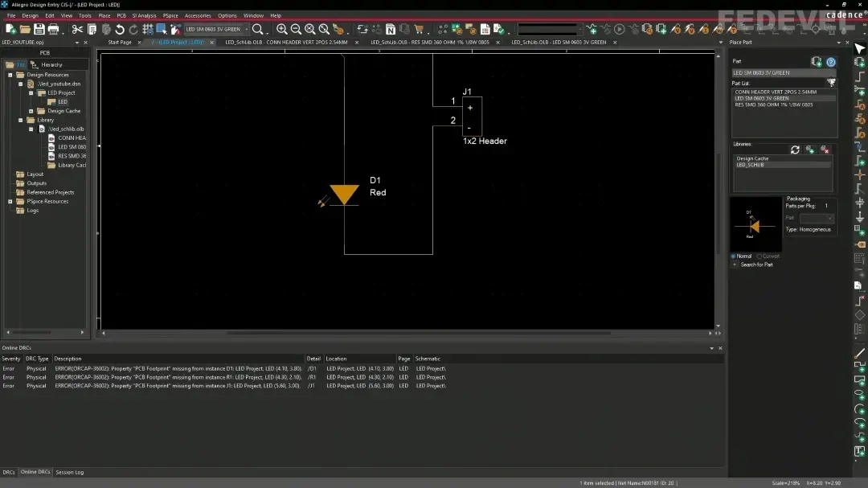
Task: Switch to RES SMD 360 OHM tab
Action: (429, 42)
